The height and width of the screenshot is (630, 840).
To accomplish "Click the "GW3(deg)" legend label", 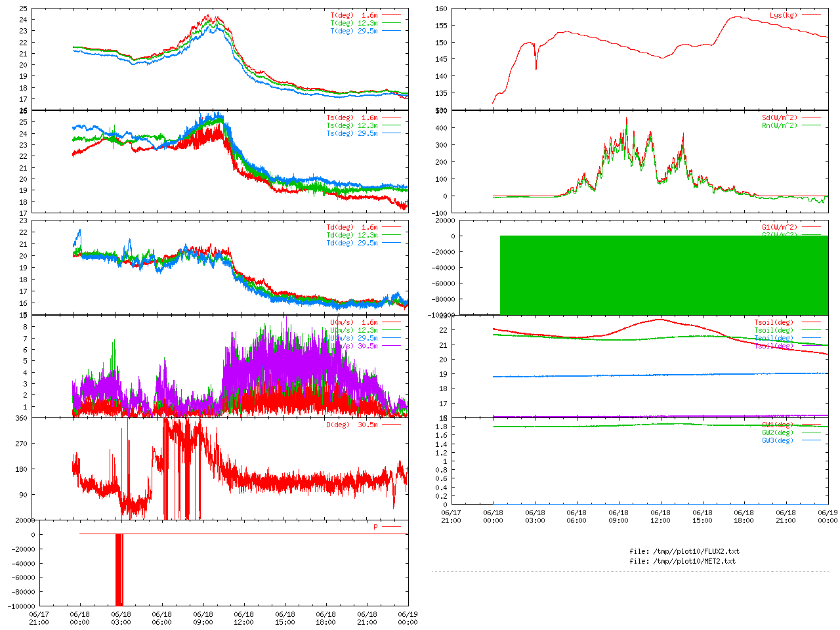I will [778, 440].
